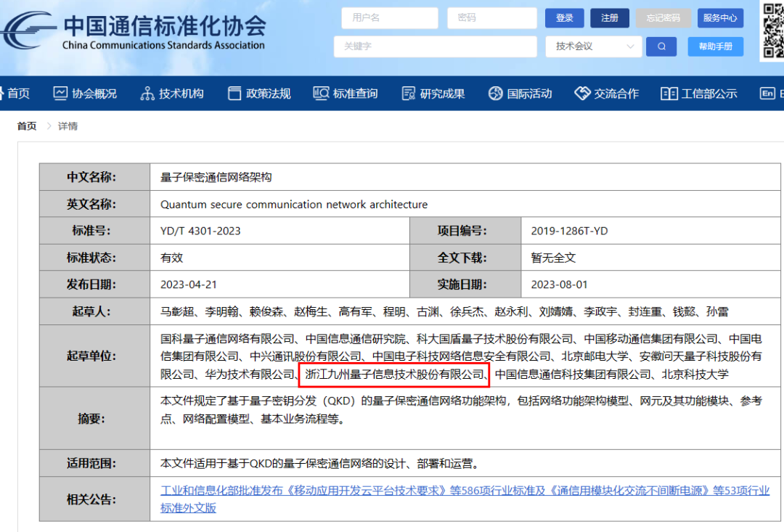Open the 服务中心 button
This screenshot has width=784, height=532.
pos(720,18)
